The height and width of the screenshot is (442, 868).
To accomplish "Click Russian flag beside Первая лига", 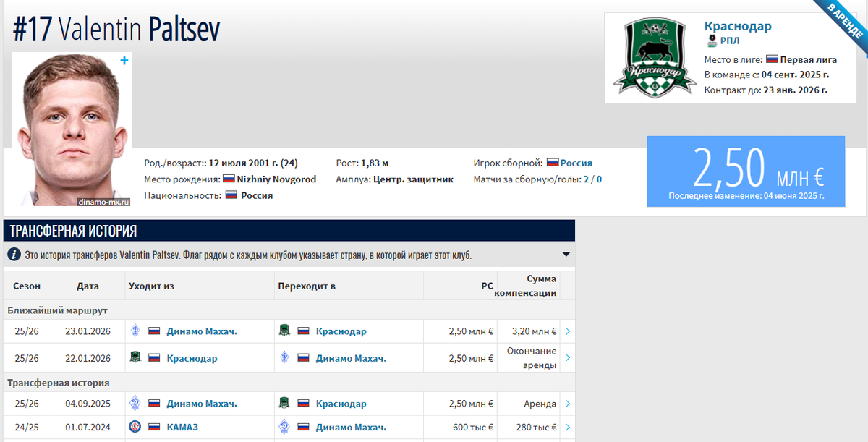I will (x=772, y=59).
